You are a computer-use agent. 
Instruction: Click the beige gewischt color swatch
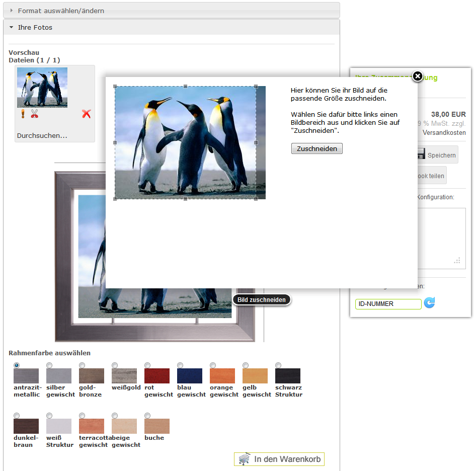[124, 426]
